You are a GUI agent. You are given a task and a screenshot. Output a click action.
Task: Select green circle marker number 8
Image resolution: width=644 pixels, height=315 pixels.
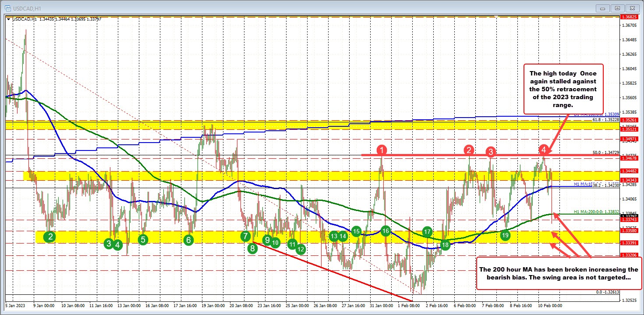252,248
